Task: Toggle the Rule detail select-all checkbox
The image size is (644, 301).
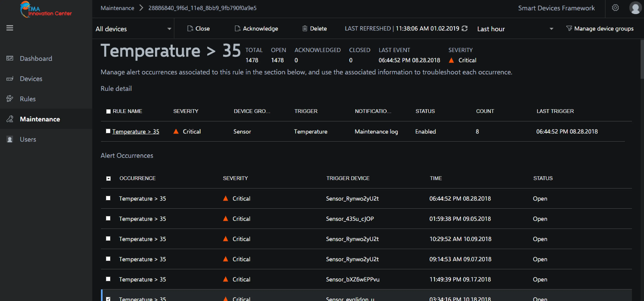Action: click(x=108, y=111)
